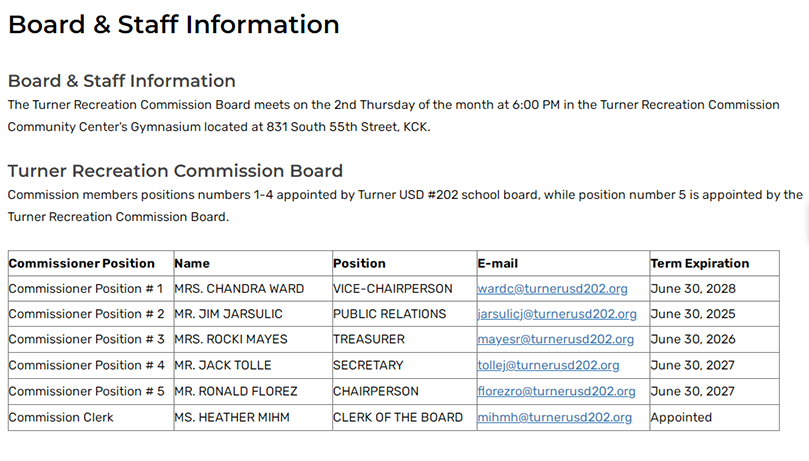Viewport: 809px width, 461px height.
Task: Click the Turner Recreation Commission Board heading
Action: click(x=175, y=171)
